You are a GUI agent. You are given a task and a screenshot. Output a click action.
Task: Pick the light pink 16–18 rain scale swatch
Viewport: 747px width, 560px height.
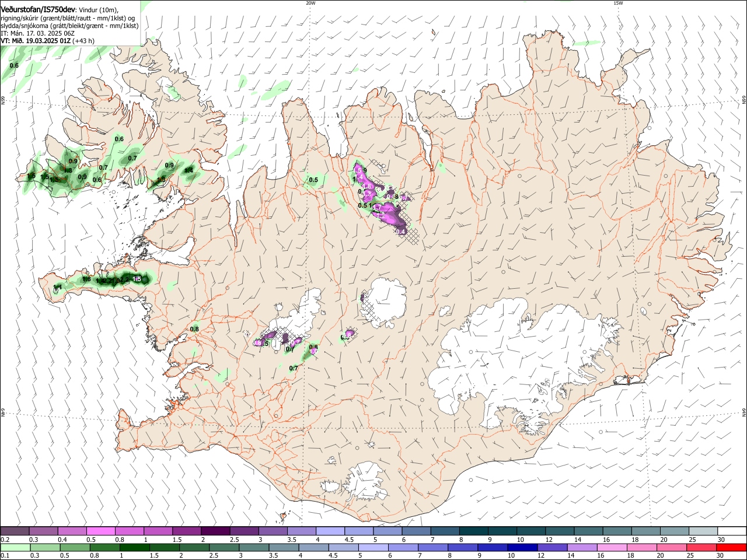(612, 547)
